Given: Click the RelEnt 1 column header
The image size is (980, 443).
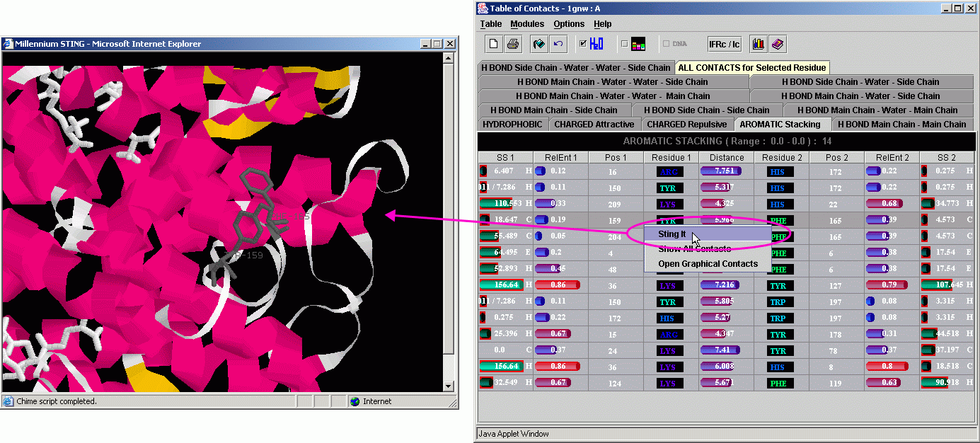Looking at the screenshot, I should pyautogui.click(x=561, y=157).
